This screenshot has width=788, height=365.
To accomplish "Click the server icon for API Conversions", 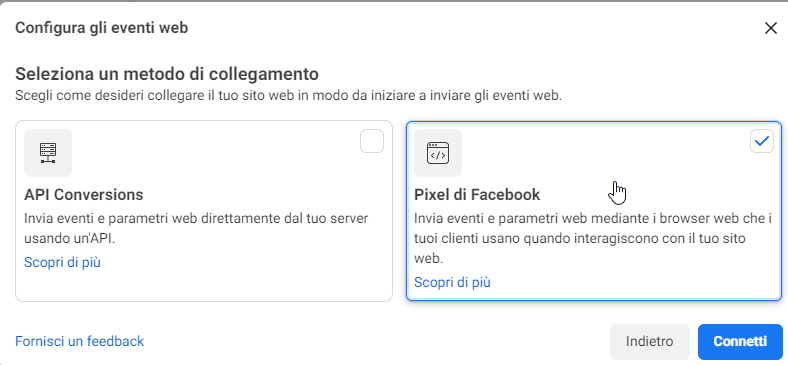I will tap(48, 153).
